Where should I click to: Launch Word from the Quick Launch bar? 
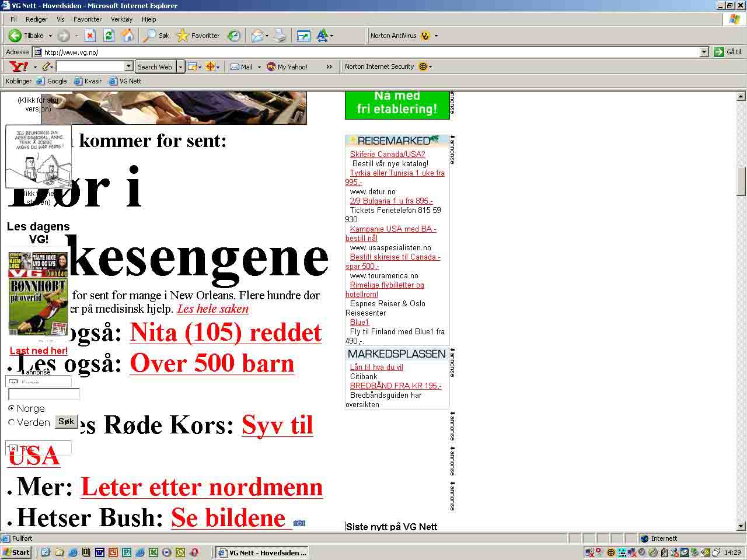(99, 552)
